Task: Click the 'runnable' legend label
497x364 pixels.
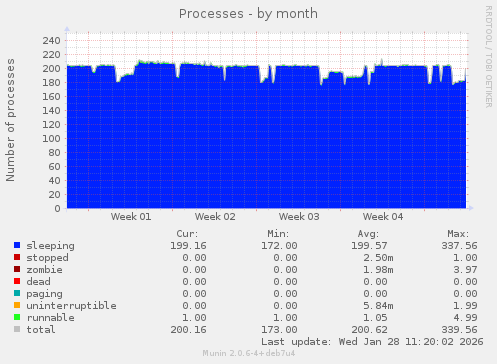Action: (51, 318)
